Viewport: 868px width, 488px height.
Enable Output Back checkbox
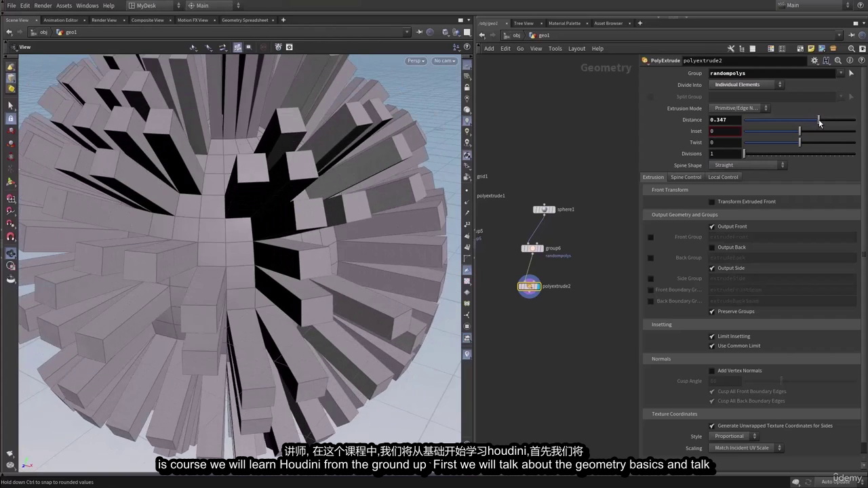click(711, 247)
